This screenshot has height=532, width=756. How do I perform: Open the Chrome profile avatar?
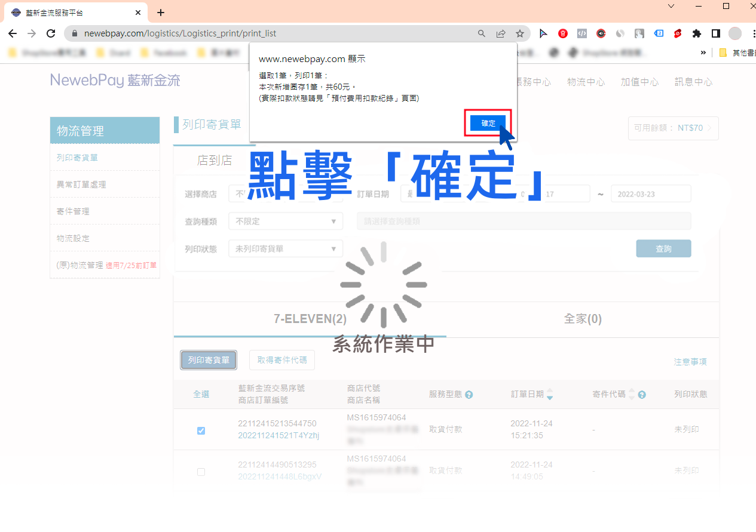(x=735, y=33)
